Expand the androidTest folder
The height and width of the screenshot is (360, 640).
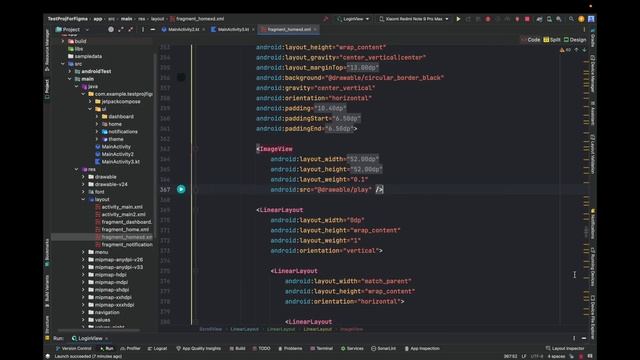[x=70, y=71]
